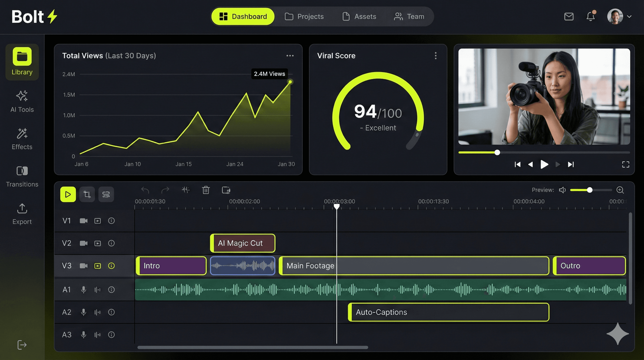Image resolution: width=644 pixels, height=360 pixels.
Task: Switch to the Projects tab
Action: pyautogui.click(x=304, y=16)
